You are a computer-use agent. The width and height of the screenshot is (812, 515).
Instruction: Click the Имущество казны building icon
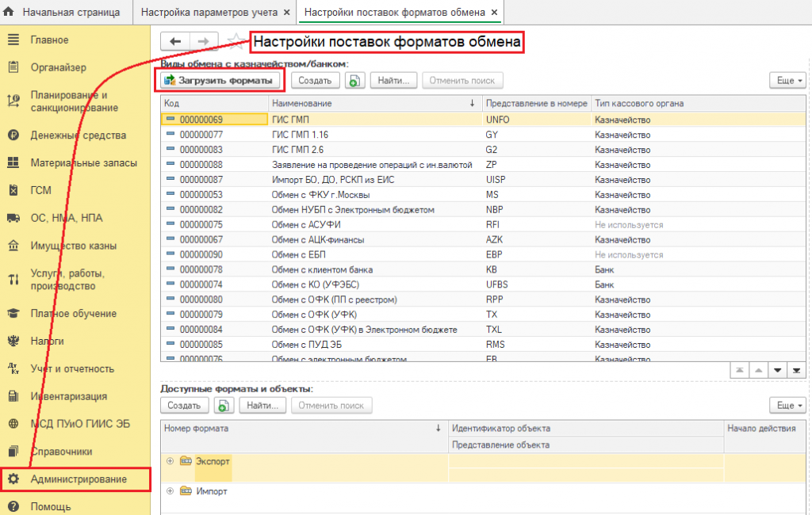coord(13,246)
